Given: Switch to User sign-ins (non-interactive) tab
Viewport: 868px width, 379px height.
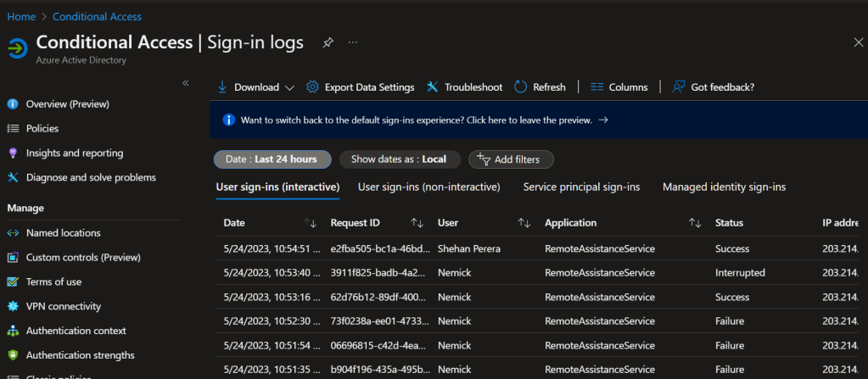Looking at the screenshot, I should (428, 187).
